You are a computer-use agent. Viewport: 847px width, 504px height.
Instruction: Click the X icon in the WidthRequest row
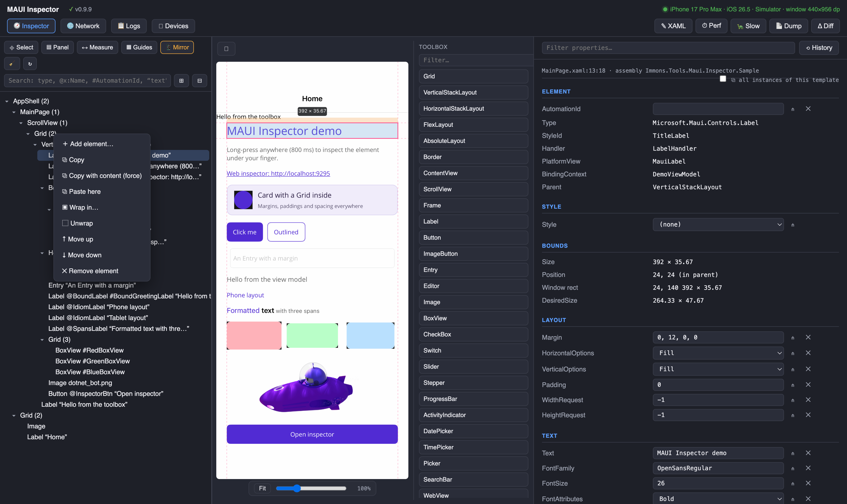(808, 400)
